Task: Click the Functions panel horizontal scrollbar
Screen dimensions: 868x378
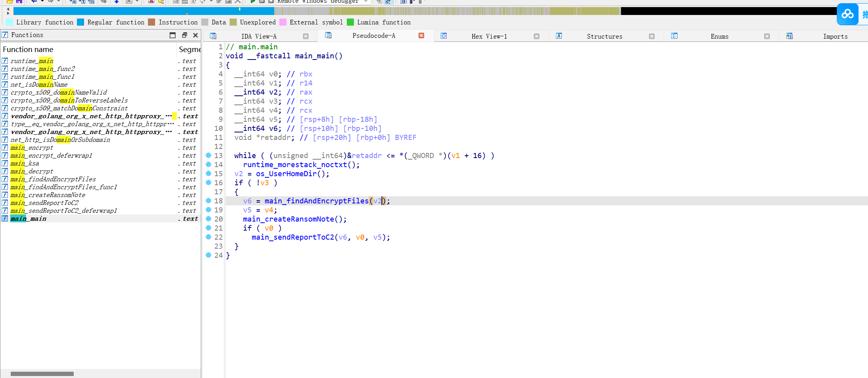Action: (41, 373)
